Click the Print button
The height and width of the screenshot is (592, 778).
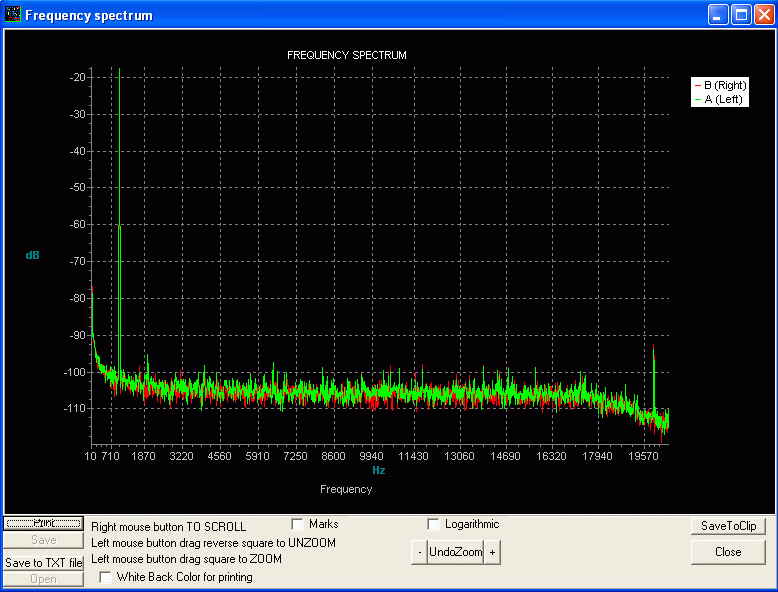click(43, 523)
